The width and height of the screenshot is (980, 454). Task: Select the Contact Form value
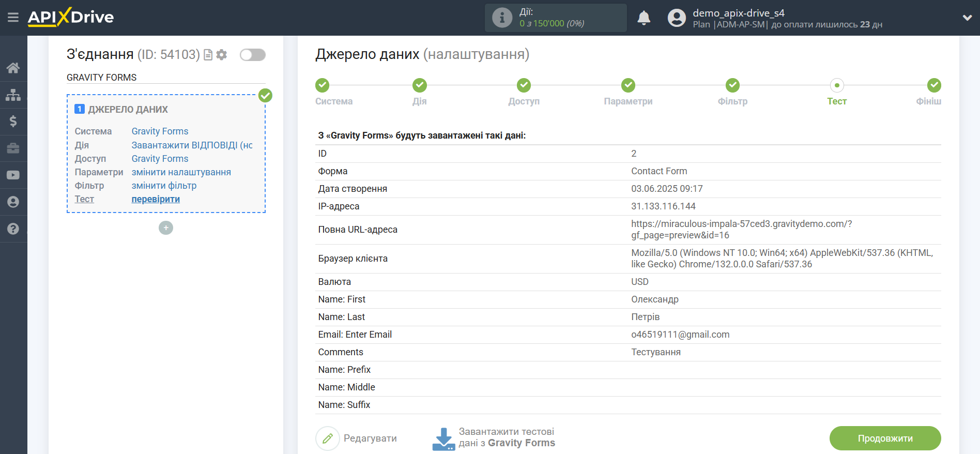point(659,171)
